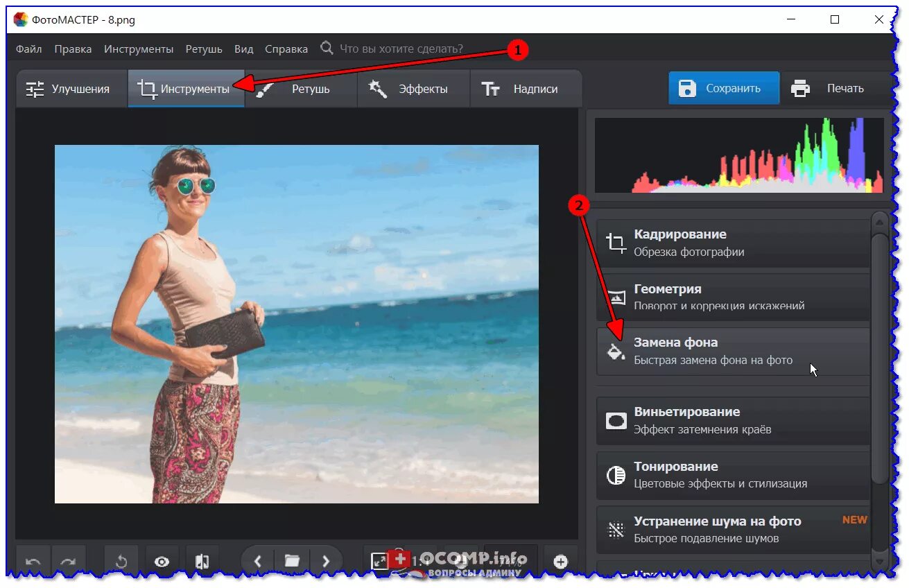Click 'Цветовые эффекты и стилизация' text
The width and height of the screenshot is (909, 588).
coord(720,483)
